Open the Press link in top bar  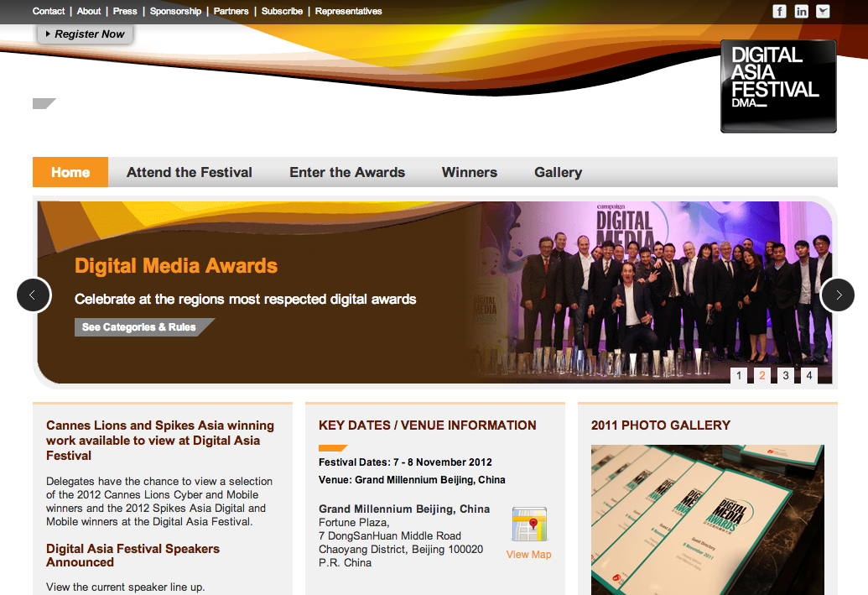(125, 11)
